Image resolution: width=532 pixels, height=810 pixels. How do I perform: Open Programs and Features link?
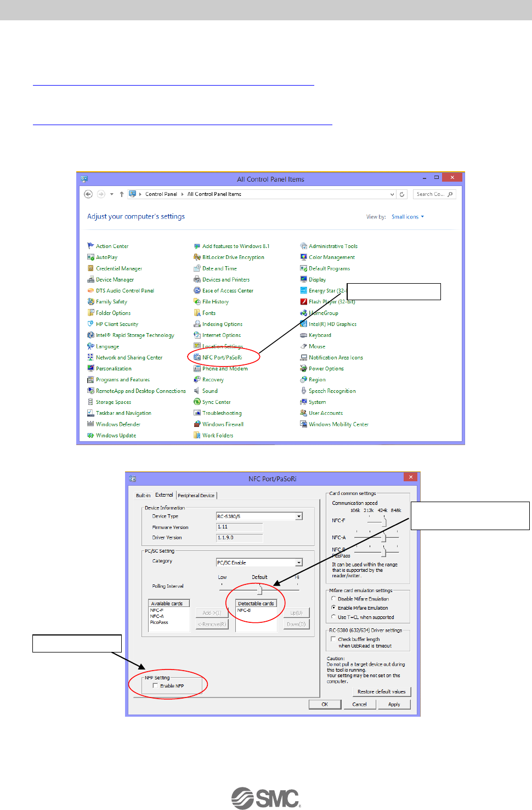123,380
